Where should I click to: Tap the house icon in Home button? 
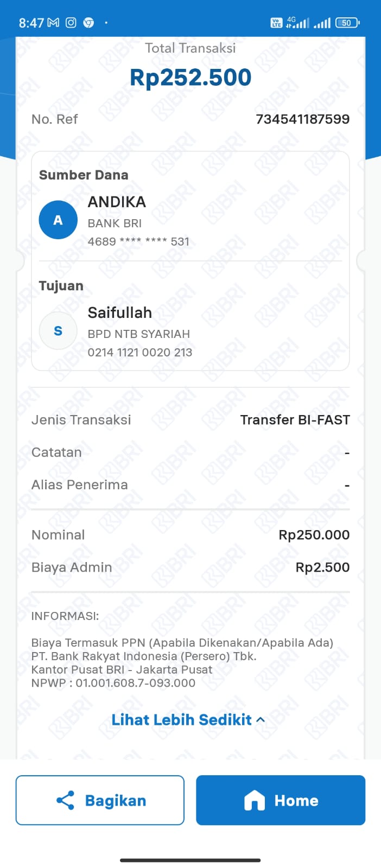click(x=255, y=800)
